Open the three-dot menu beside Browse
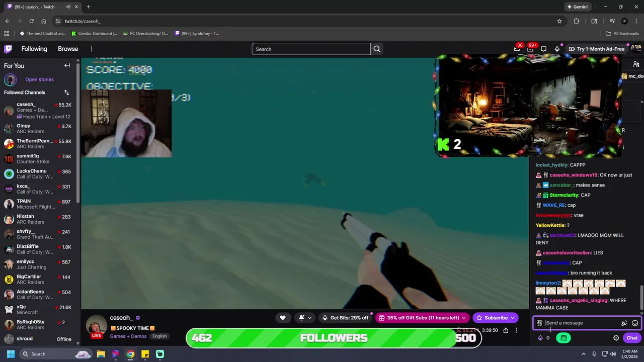Screen dimensions: 644x362 click(92, 49)
